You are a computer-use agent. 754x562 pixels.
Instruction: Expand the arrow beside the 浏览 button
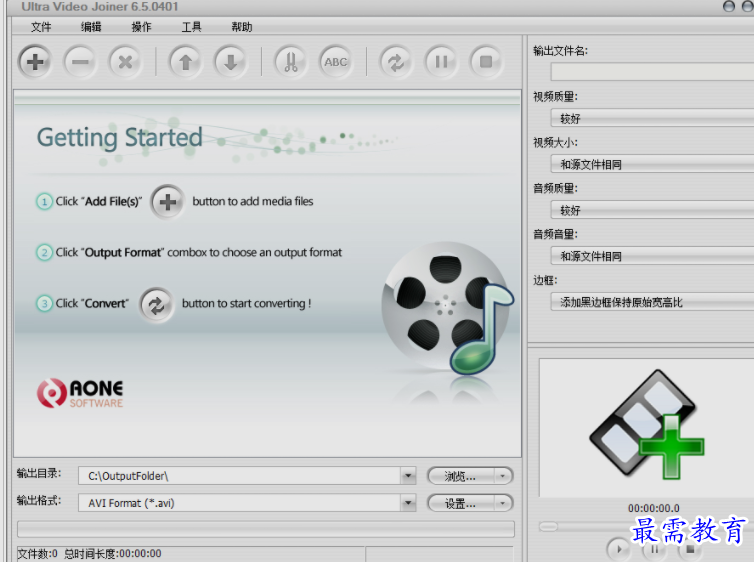[x=503, y=476]
